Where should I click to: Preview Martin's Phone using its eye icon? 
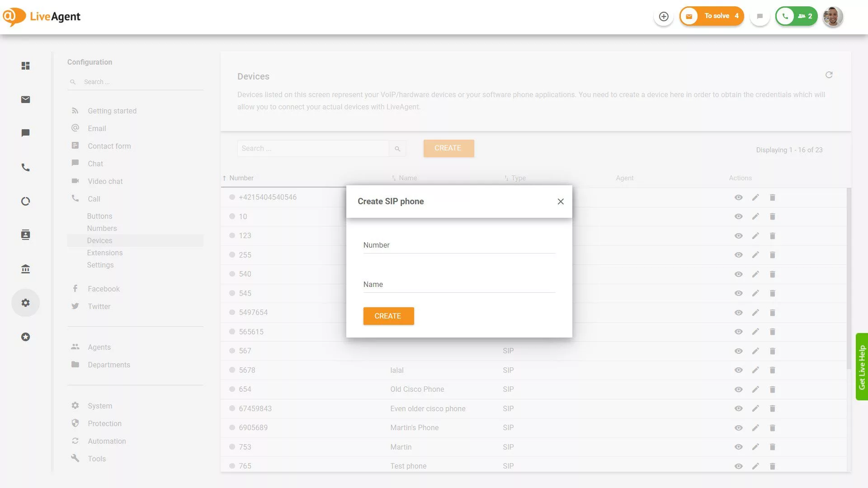click(x=738, y=427)
